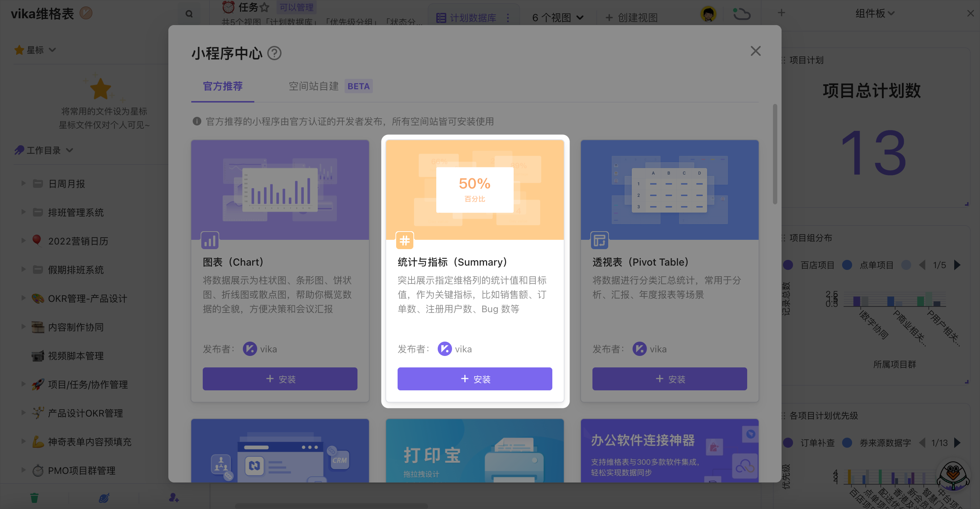
Task: Click the search magnifier icon in the sidebar
Action: click(189, 13)
